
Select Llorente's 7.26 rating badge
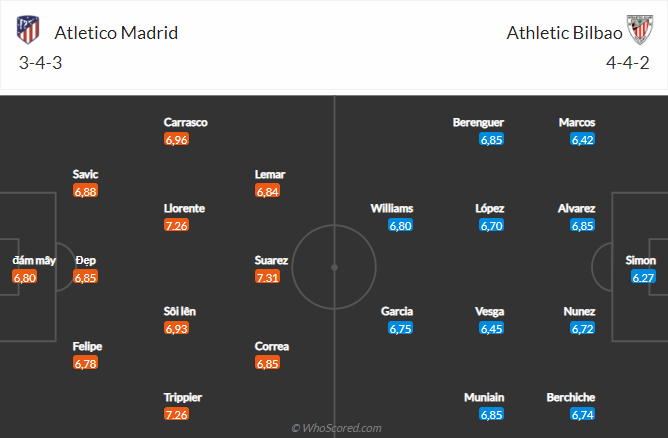(176, 225)
